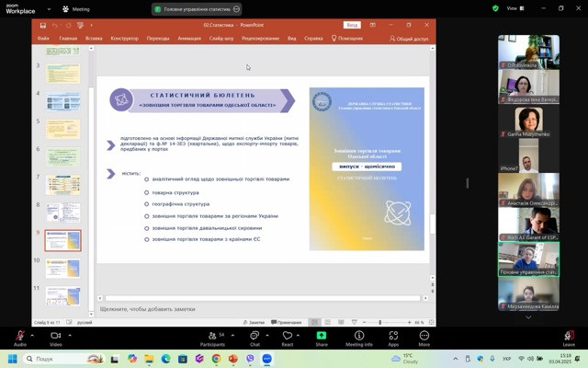Open Zoom Workplace dropdown
The height and width of the screenshot is (368, 588).
coord(49,9)
